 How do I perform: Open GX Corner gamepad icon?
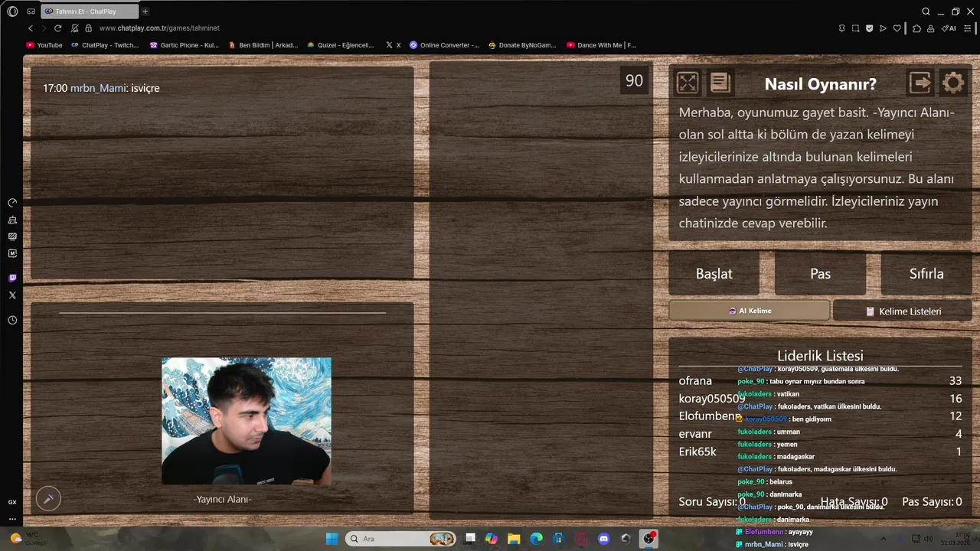click(31, 11)
